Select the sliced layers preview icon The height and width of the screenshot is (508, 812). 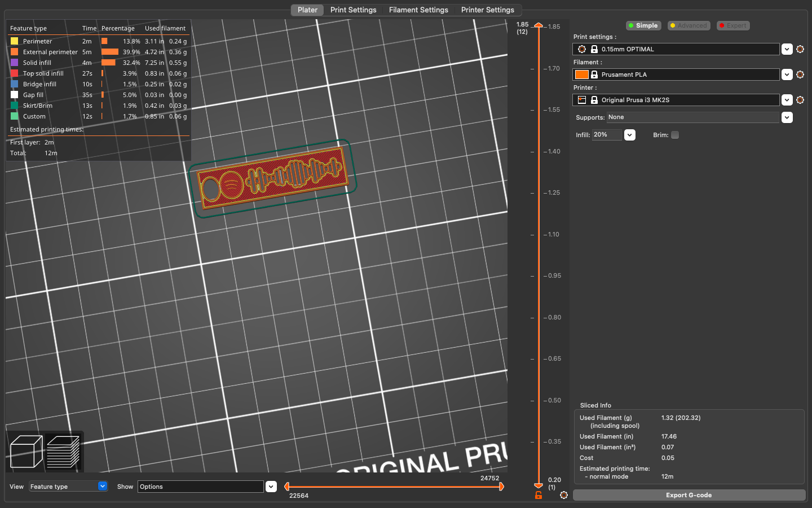[x=63, y=452]
